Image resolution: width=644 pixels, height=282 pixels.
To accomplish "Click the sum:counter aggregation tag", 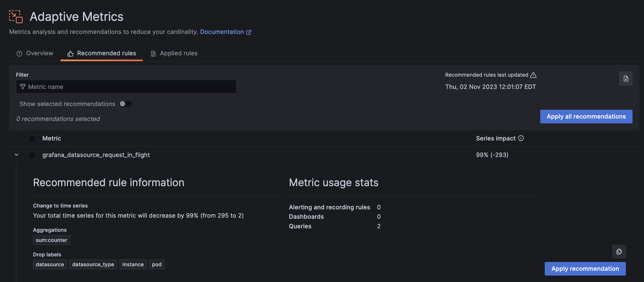I will click(x=51, y=240).
